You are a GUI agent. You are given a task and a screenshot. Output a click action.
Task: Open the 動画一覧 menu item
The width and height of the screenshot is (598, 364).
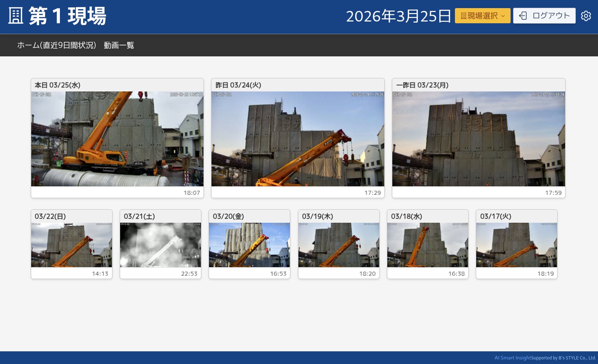(x=119, y=45)
